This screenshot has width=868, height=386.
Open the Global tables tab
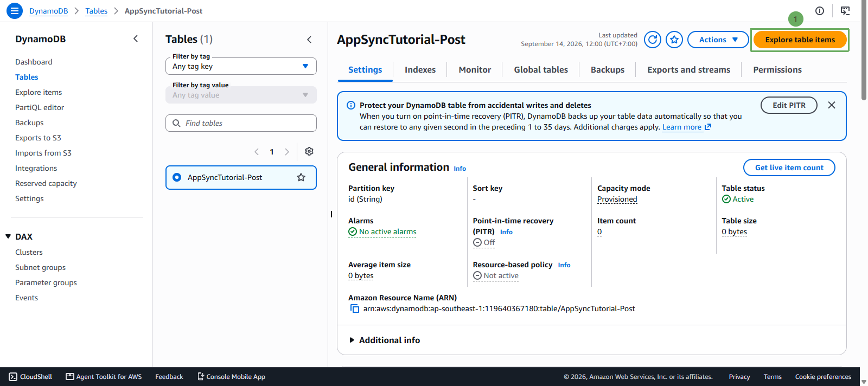pyautogui.click(x=541, y=69)
